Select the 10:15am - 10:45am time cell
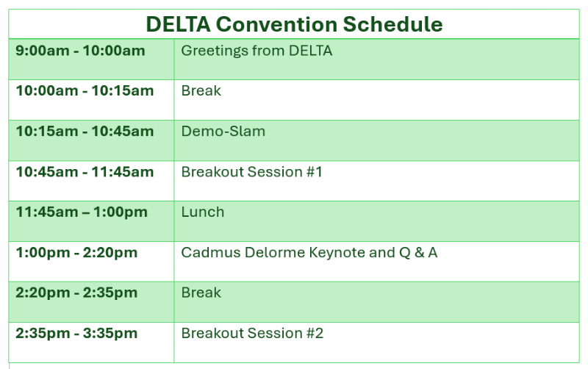The image size is (588, 369). coord(85,132)
